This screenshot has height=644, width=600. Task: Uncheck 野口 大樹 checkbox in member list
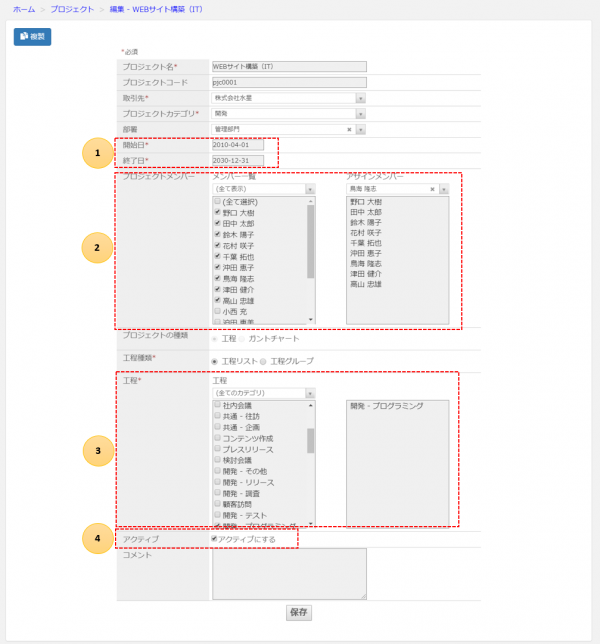(x=218, y=212)
